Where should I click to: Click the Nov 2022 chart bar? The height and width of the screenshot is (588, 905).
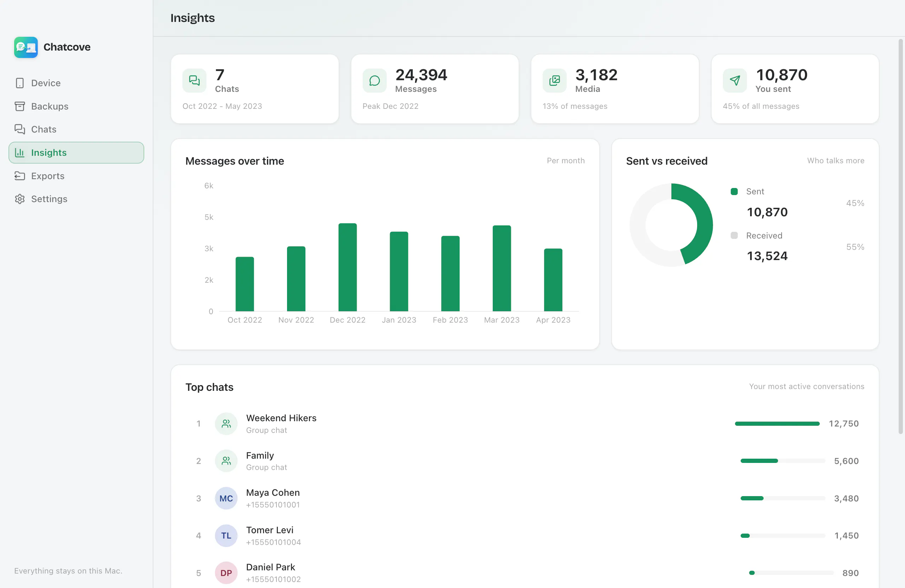pos(296,278)
